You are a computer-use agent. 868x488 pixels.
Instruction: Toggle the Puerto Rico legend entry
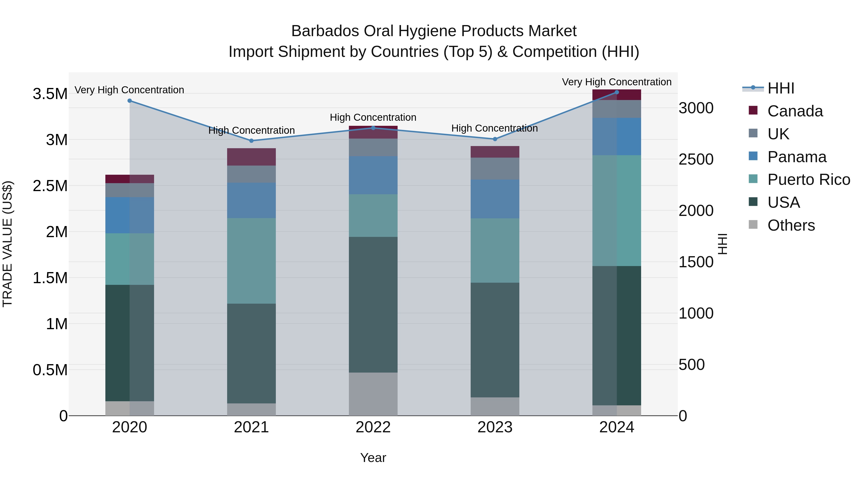799,180
